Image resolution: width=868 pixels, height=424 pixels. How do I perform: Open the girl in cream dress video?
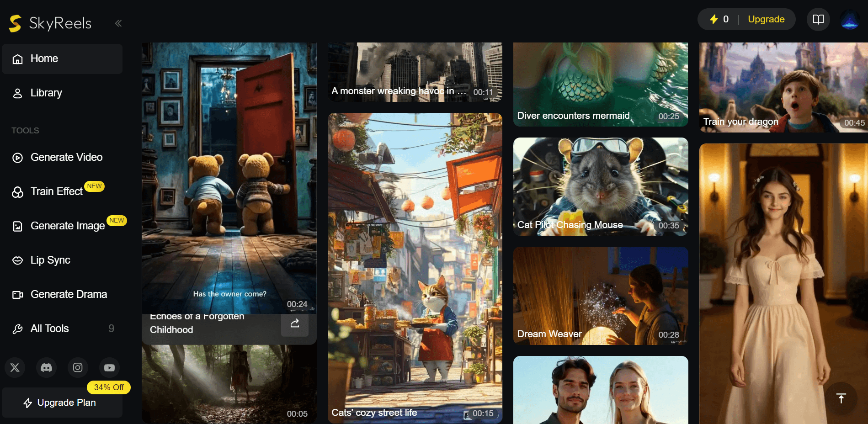[x=783, y=284]
